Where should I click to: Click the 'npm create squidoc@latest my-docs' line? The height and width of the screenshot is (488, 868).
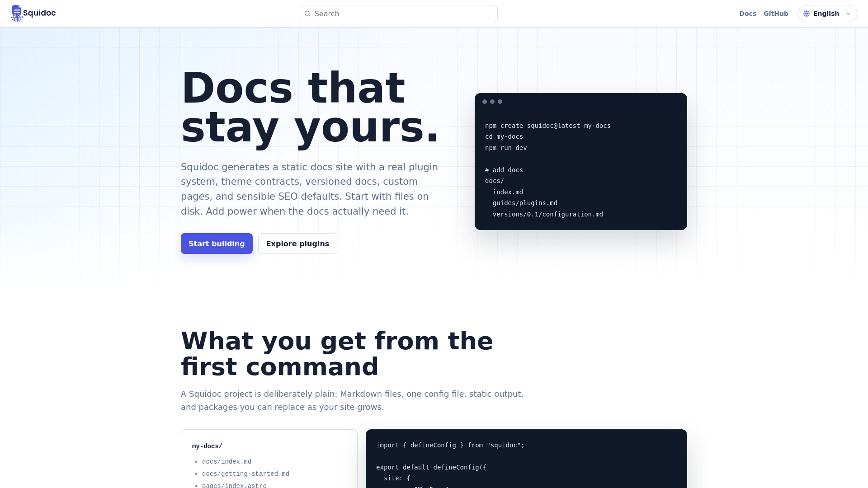[548, 126]
